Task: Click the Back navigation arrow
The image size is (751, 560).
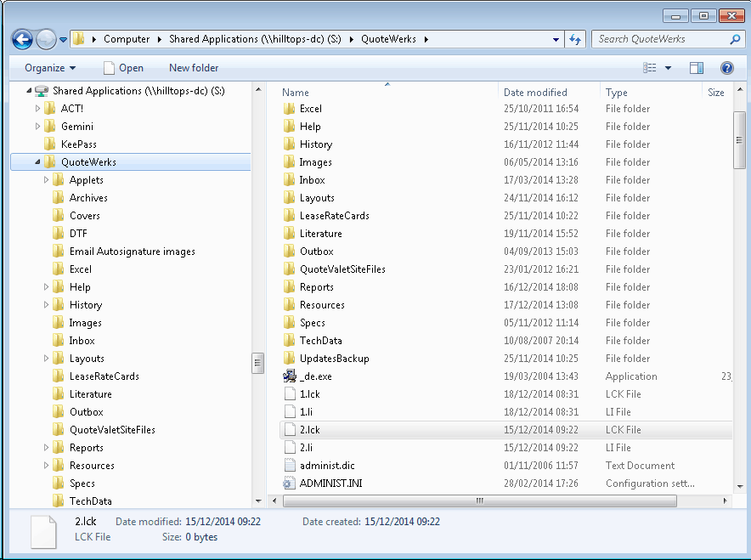Action: point(21,39)
